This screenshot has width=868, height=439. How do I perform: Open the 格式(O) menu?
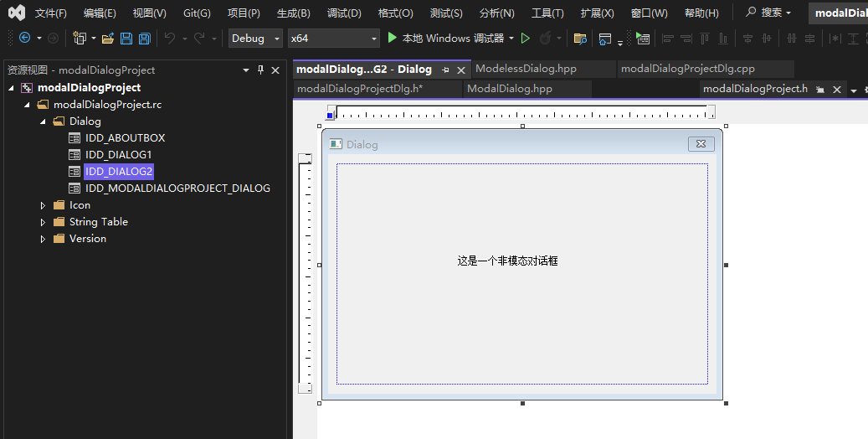click(x=395, y=13)
